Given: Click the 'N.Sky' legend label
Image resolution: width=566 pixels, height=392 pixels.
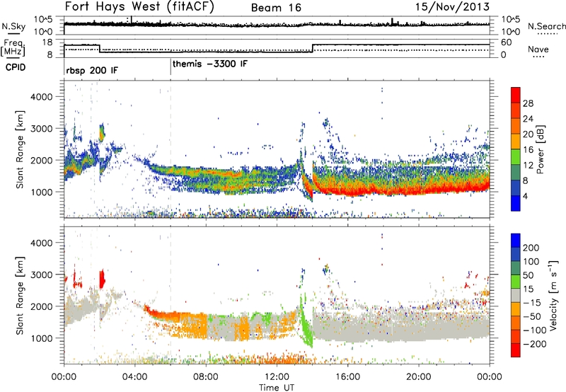Looking at the screenshot, I should (13, 26).
